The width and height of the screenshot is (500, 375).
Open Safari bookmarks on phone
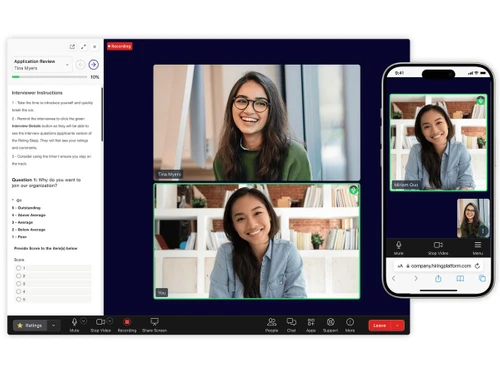point(460,278)
